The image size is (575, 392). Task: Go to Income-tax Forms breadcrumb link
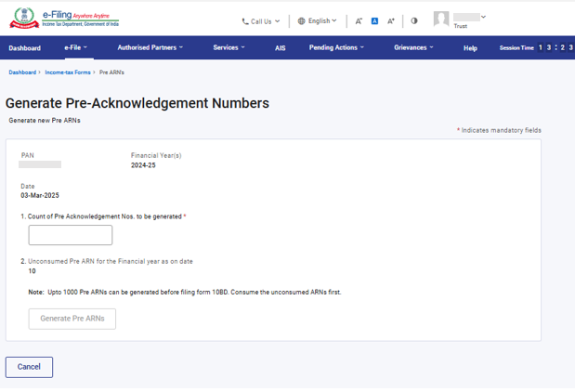click(67, 72)
